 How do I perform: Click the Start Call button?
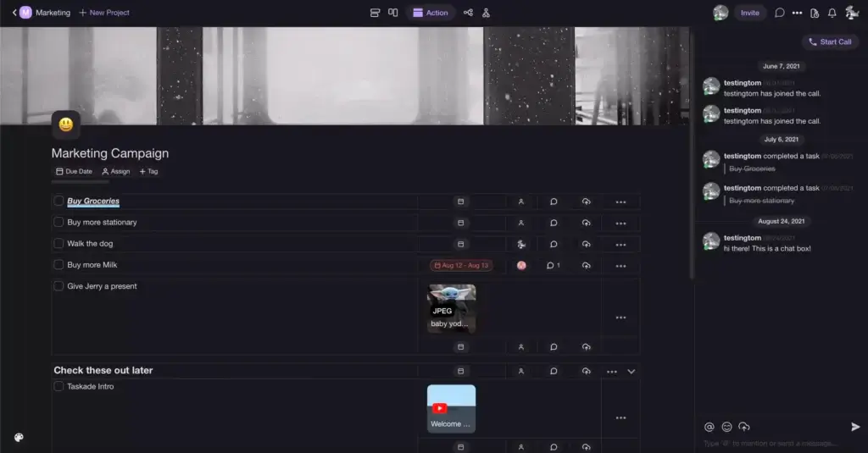click(830, 41)
